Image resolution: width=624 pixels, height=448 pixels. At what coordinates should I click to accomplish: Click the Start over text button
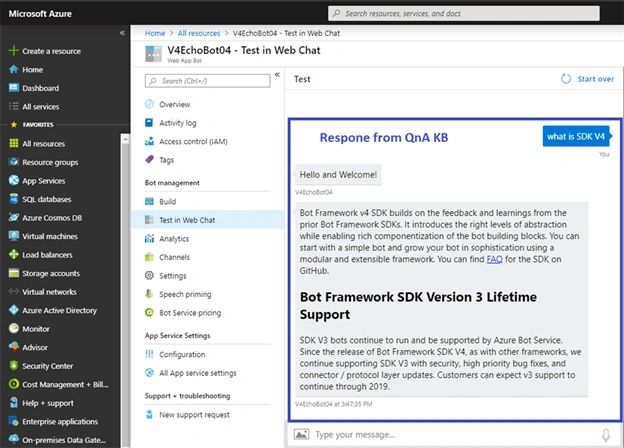point(595,79)
